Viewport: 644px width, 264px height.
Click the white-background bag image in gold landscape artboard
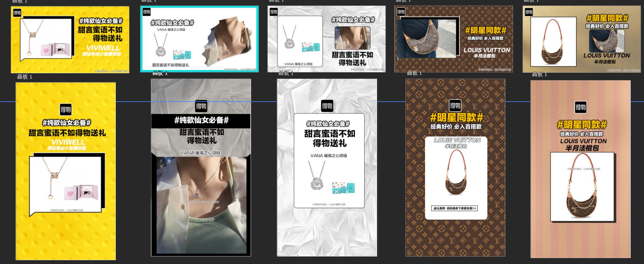(x=554, y=41)
